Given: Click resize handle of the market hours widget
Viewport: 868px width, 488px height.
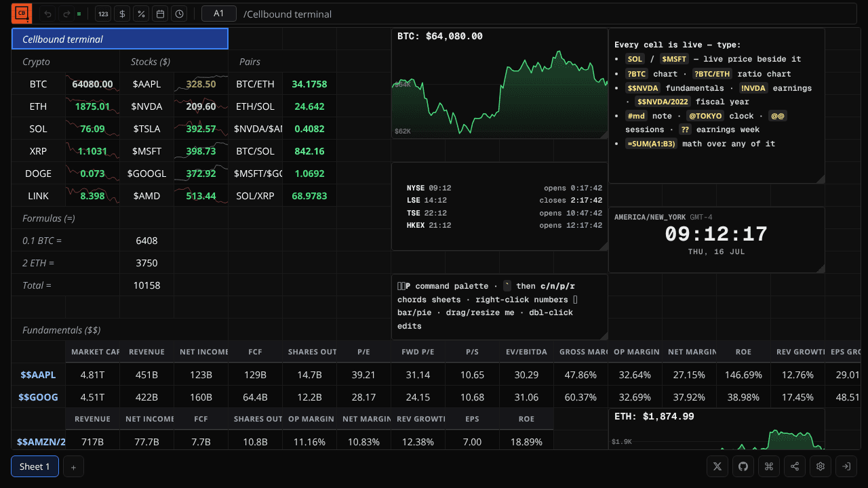Looking at the screenshot, I should pos(604,246).
